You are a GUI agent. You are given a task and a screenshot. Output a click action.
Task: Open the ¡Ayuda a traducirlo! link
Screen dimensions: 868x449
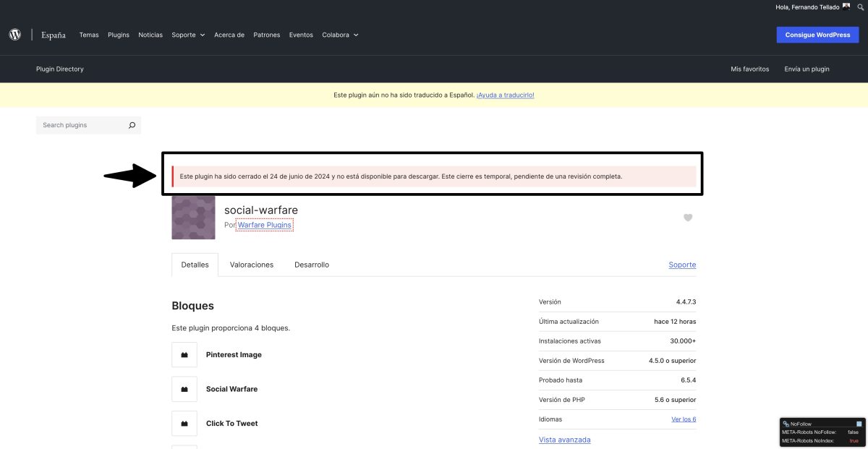505,94
